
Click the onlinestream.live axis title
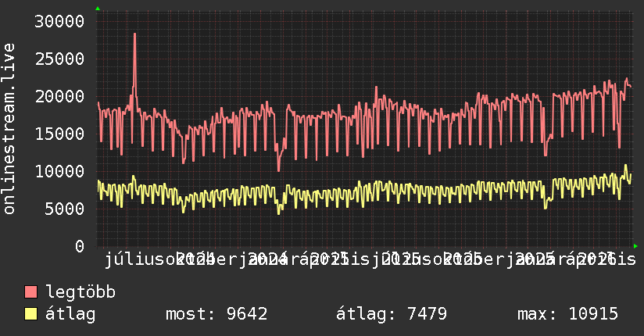(x=9, y=129)
